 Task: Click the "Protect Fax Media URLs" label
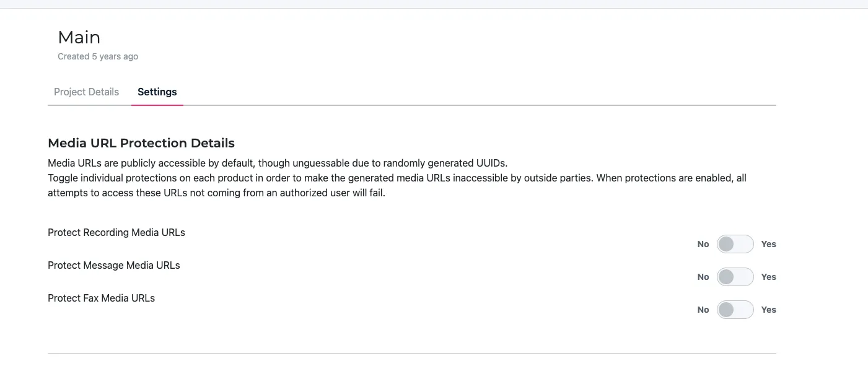coord(101,298)
